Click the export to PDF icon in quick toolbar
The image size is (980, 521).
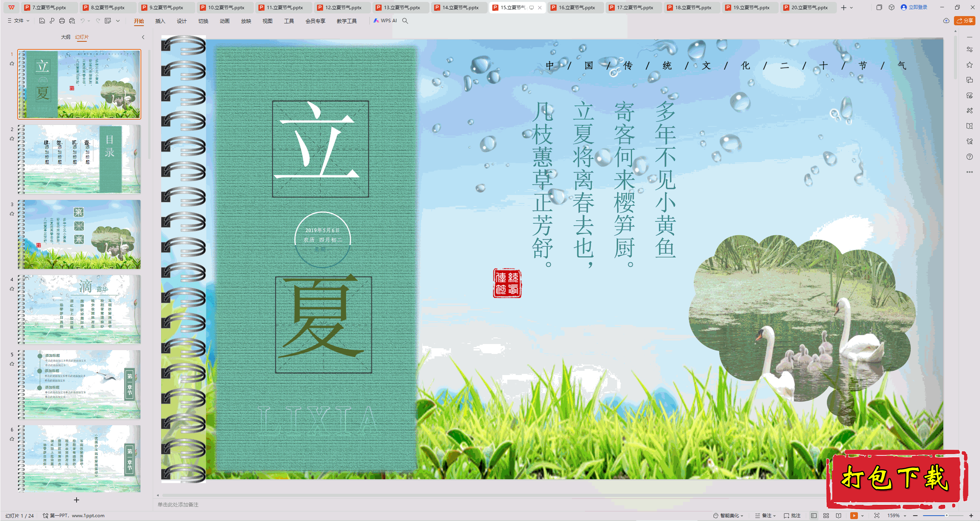click(x=52, y=21)
